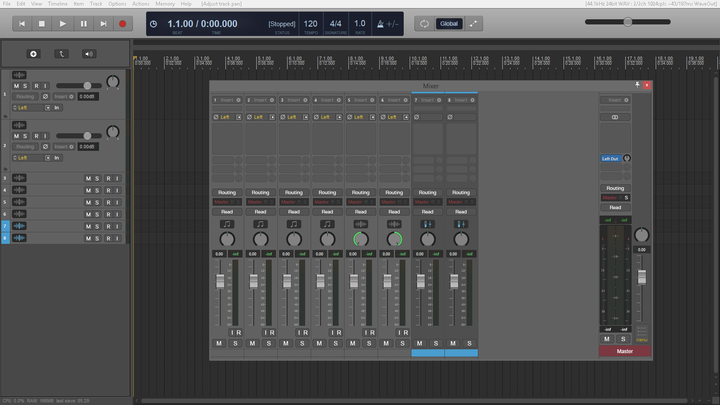
Task: Open Read automation mode on master channel
Action: pyautogui.click(x=615, y=208)
